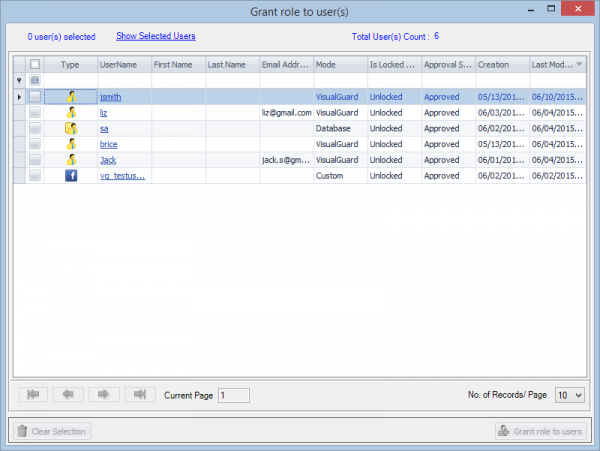Screen dimensions: 600x451
Task: Open the records per page dropdown
Action: 579,395
